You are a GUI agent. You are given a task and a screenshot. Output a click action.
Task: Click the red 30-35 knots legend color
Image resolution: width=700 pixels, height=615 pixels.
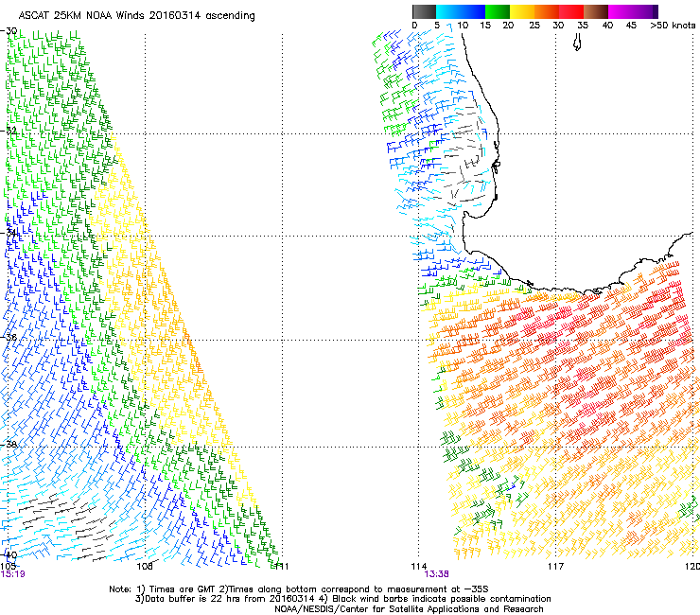(571, 11)
